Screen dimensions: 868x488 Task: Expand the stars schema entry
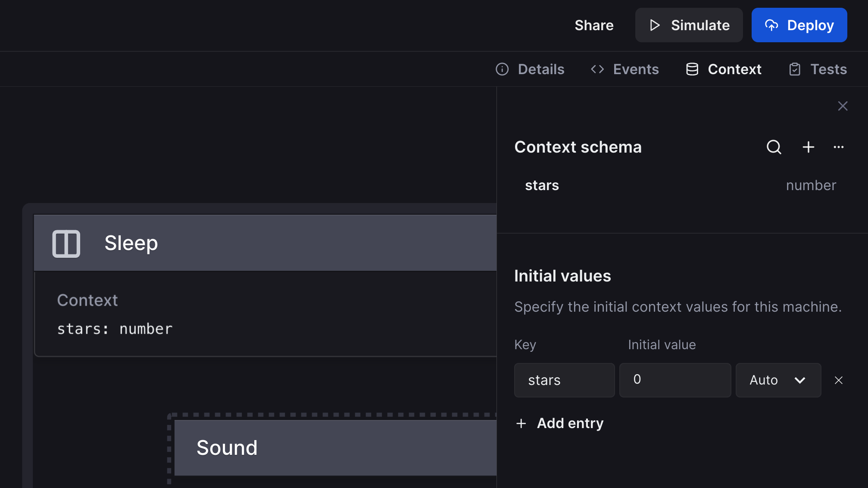(x=542, y=185)
